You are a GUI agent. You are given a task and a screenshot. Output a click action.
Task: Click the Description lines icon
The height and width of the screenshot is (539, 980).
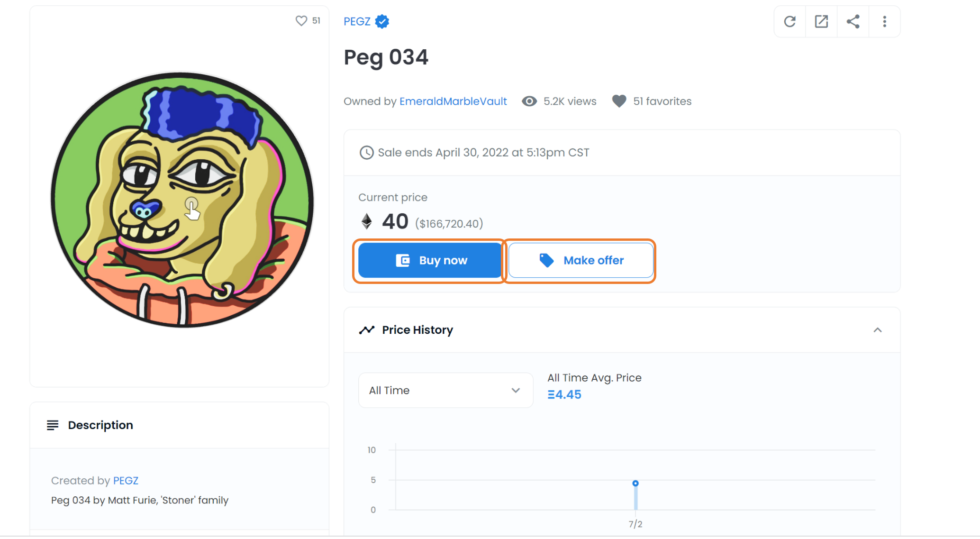(53, 425)
